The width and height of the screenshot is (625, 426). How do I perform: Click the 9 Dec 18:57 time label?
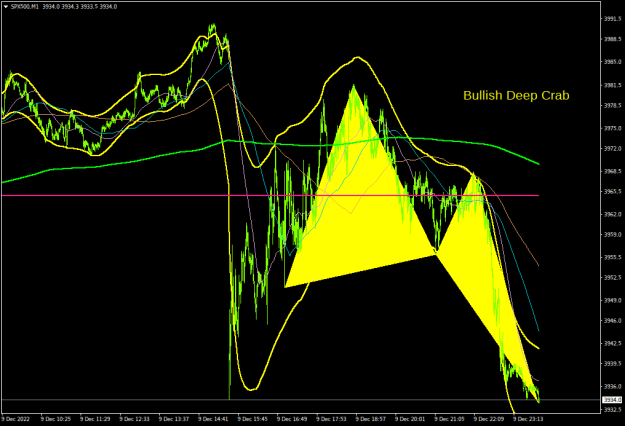[371, 419]
